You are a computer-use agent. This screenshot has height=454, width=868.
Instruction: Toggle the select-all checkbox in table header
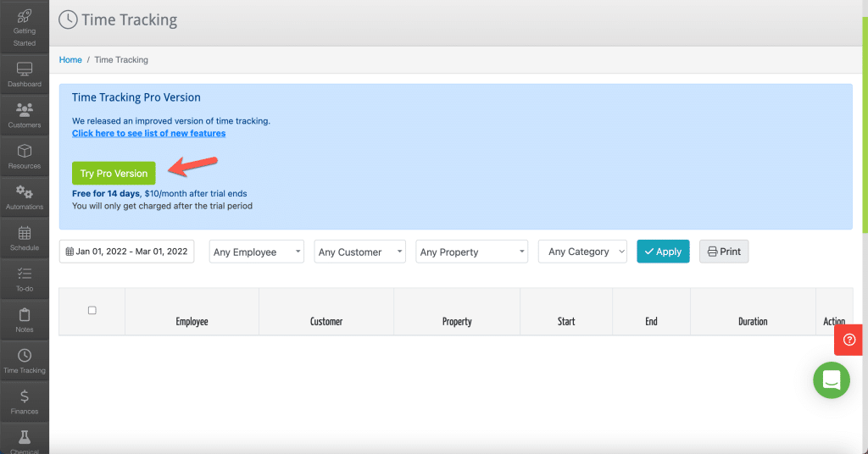click(x=92, y=310)
